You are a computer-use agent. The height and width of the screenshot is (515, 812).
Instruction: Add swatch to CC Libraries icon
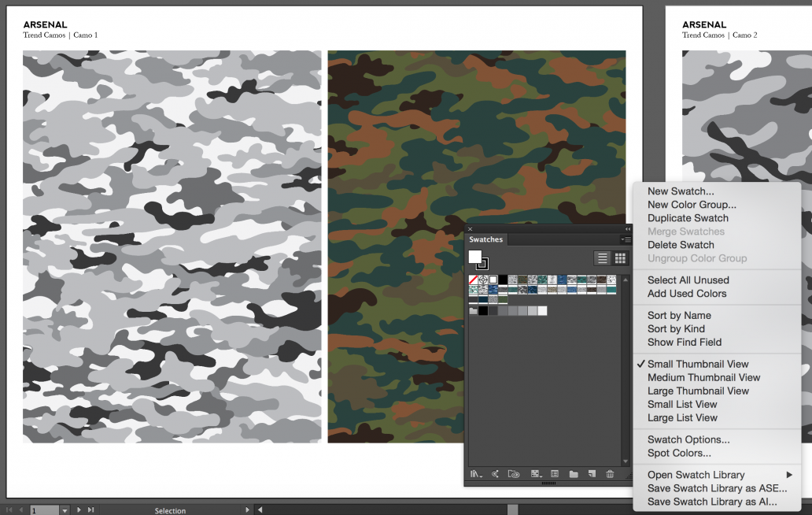515,474
